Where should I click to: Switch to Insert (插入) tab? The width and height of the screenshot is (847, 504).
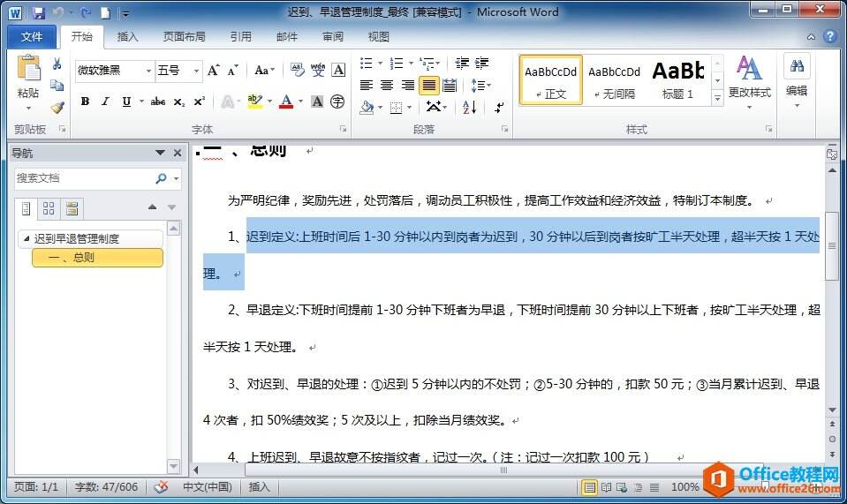tap(127, 36)
